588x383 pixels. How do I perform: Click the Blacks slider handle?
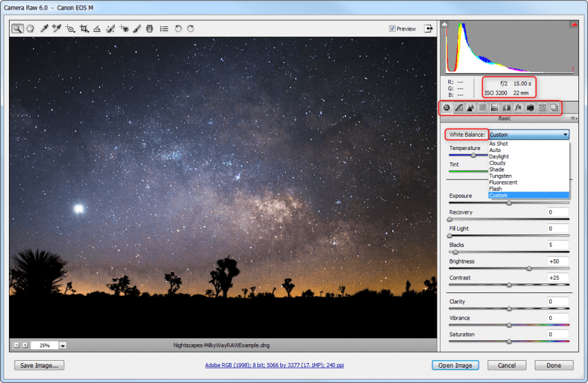tap(455, 252)
